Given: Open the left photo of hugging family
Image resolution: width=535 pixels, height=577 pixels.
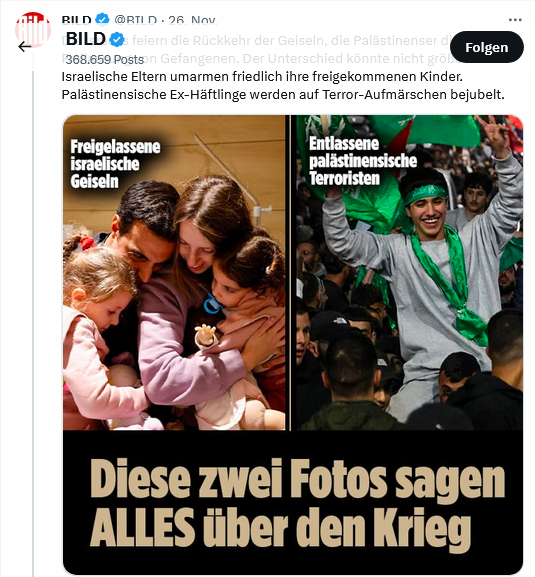Looking at the screenshot, I should (174, 273).
